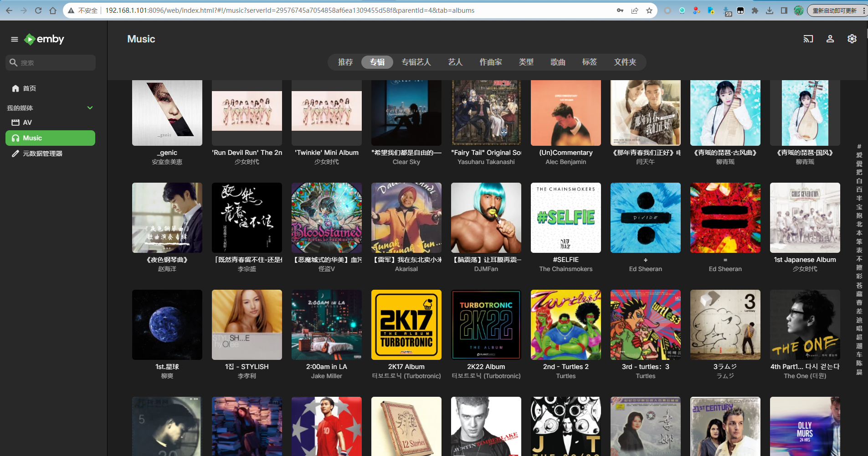868x456 pixels.
Task: Bookmark this page with the star icon
Action: [x=649, y=10]
